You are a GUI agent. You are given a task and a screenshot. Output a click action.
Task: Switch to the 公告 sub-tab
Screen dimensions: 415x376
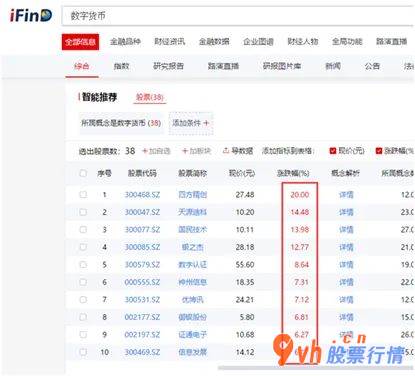click(x=372, y=66)
